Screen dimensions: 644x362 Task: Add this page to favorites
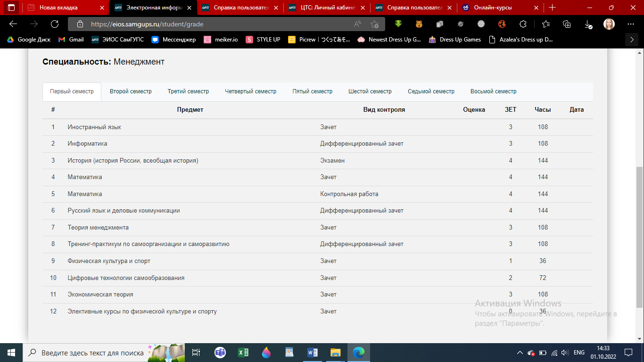(374, 24)
